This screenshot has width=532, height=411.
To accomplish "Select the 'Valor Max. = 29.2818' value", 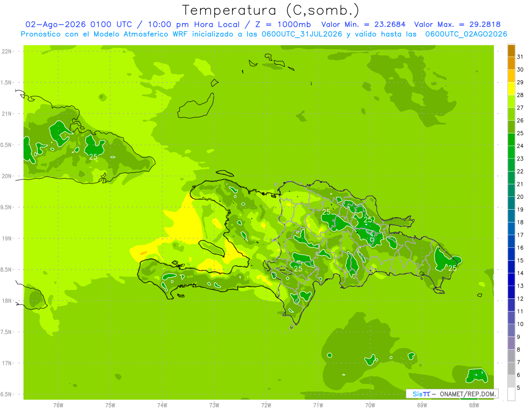I will (x=458, y=24).
